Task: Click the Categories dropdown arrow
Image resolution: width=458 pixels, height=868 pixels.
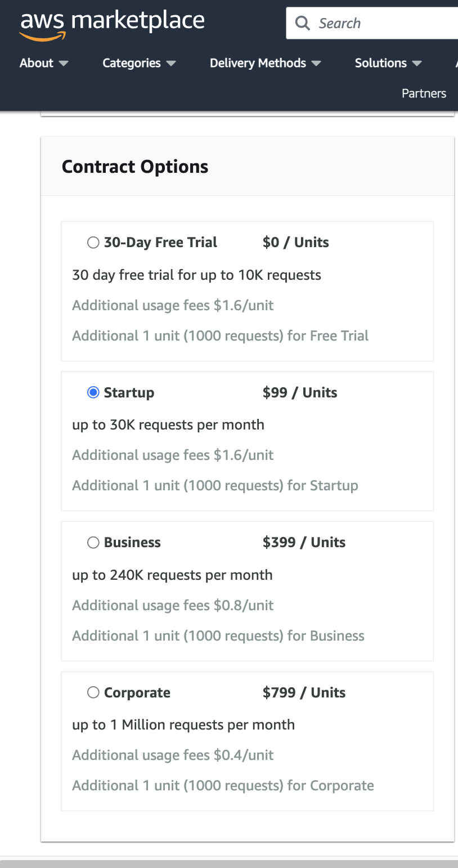Action: 171,64
